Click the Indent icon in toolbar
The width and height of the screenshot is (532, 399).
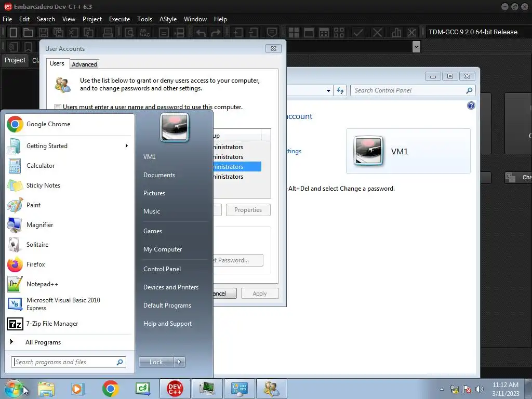click(238, 33)
